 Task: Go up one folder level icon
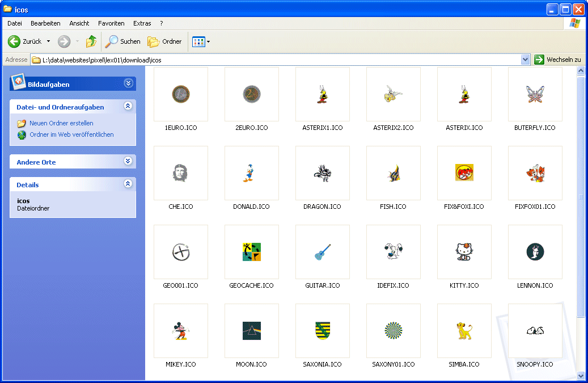click(91, 41)
